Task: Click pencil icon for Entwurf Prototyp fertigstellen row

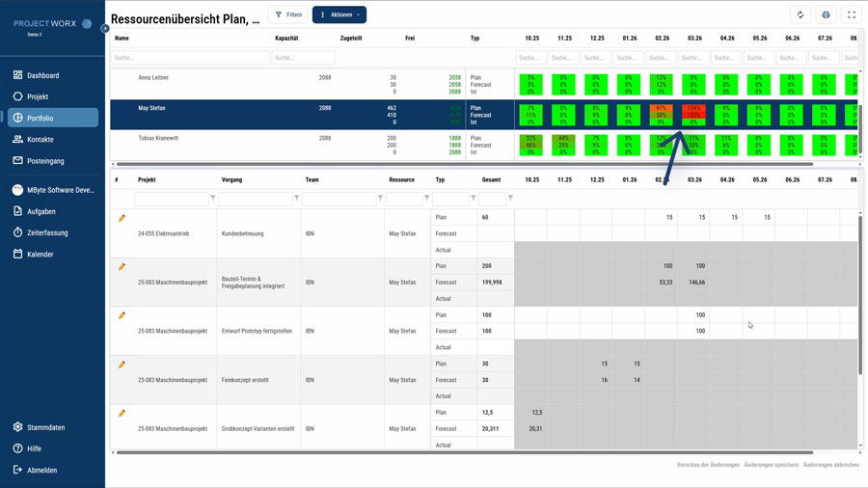Action: pyautogui.click(x=122, y=315)
